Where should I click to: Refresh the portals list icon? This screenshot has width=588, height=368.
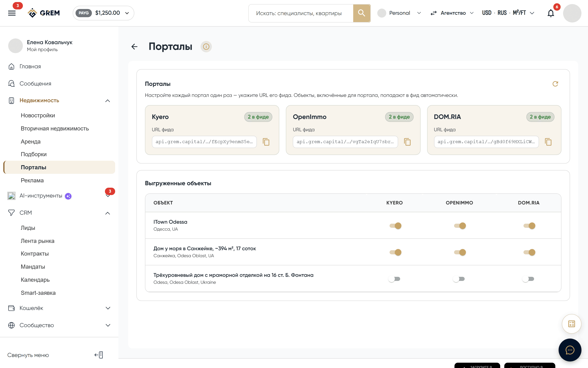555,84
